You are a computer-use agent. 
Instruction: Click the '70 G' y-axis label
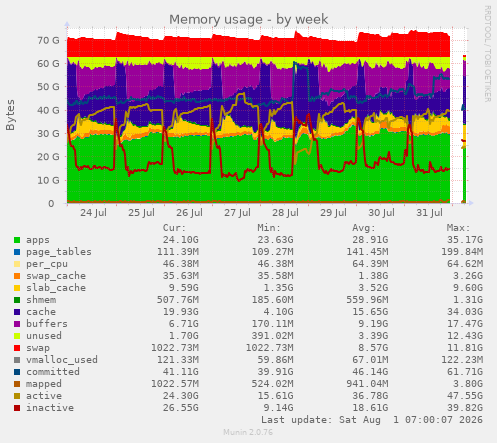[x=48, y=40]
